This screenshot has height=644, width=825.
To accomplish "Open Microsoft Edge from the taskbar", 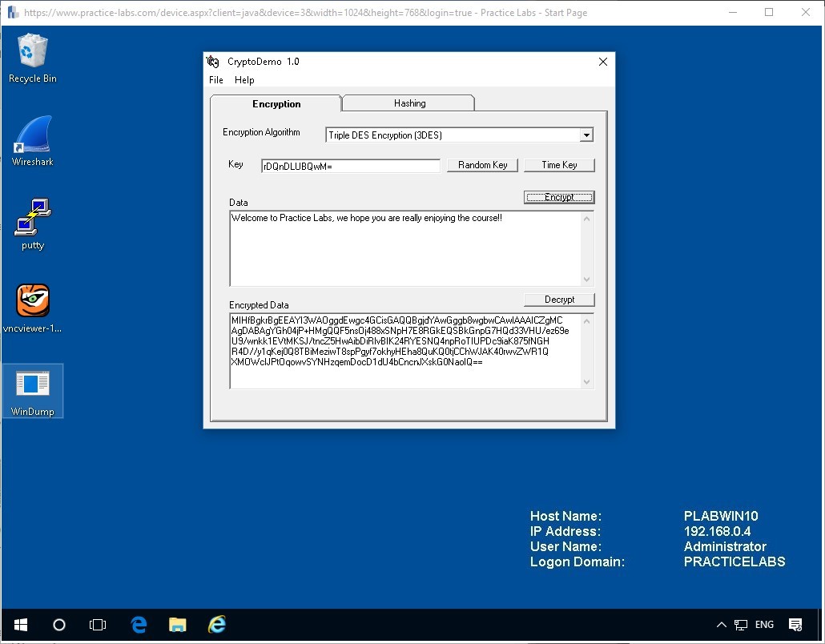I will (139, 625).
